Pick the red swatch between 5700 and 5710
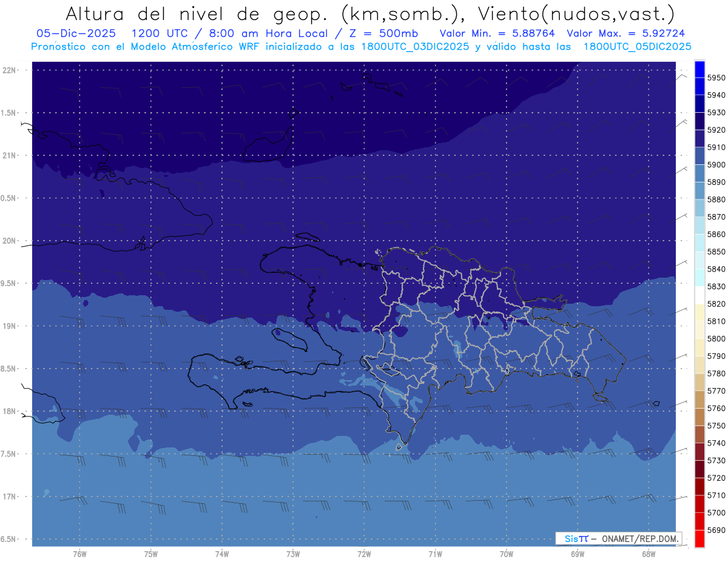This screenshot has height=562, width=728. click(x=699, y=504)
